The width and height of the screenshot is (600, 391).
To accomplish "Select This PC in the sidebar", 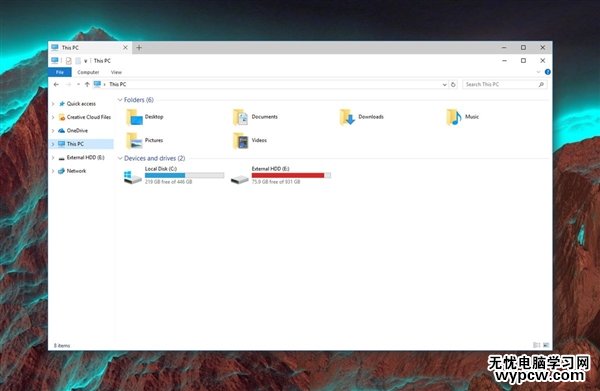I will (x=82, y=144).
